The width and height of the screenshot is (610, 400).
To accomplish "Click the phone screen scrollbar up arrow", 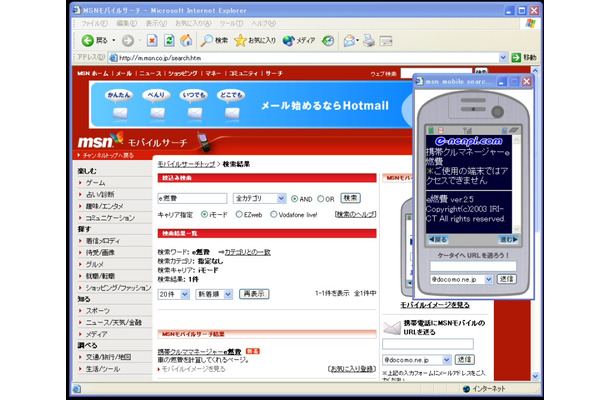I will point(516,139).
